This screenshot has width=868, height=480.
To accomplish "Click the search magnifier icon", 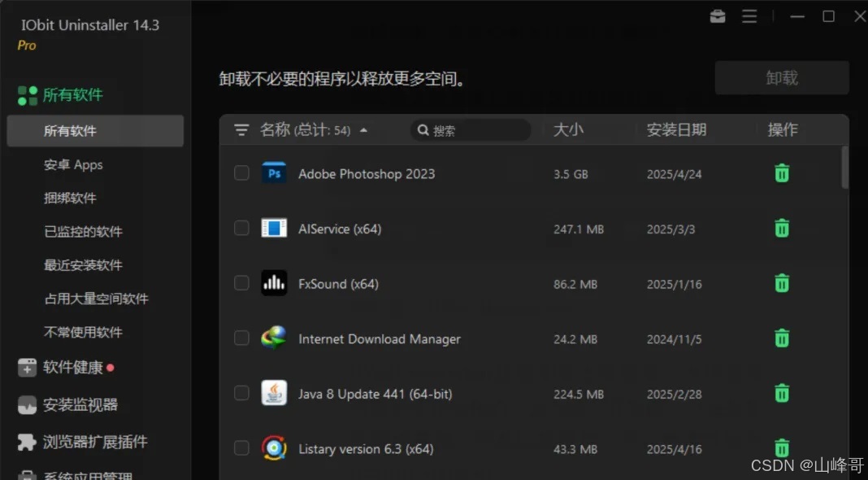I will pyautogui.click(x=423, y=129).
